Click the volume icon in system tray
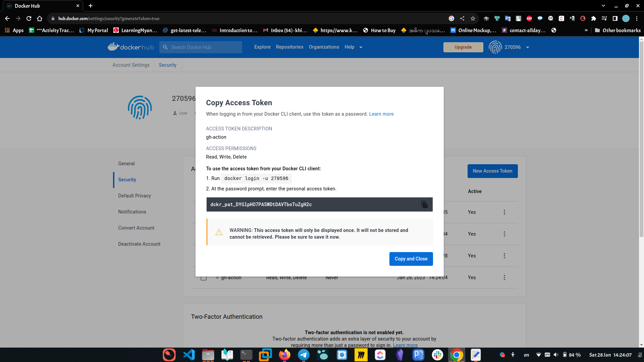 [x=556, y=355]
